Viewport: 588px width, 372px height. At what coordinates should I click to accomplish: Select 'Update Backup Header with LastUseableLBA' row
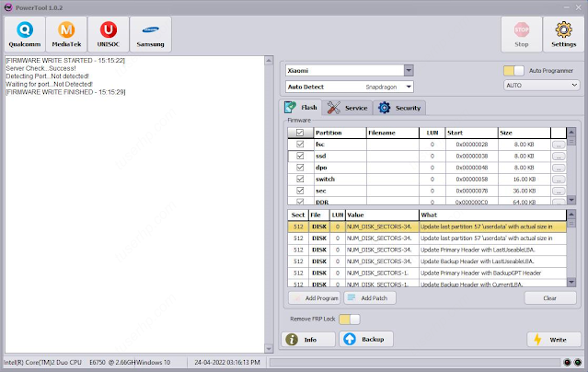(x=427, y=262)
